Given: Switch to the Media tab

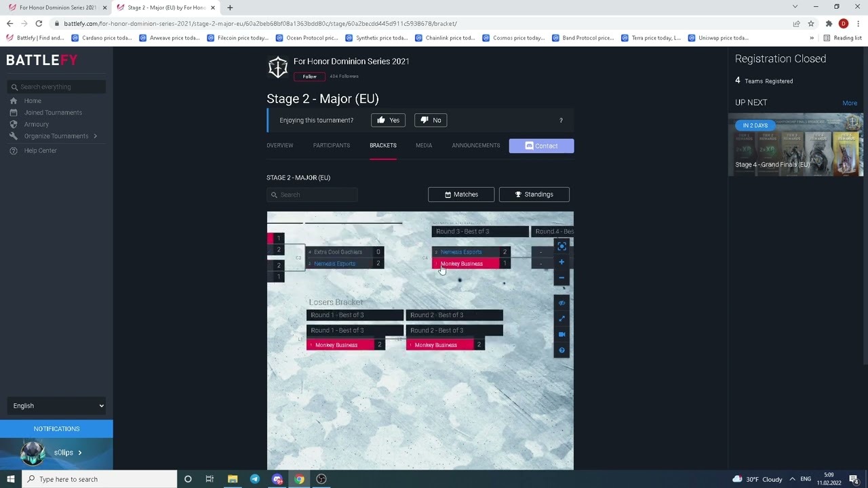Looking at the screenshot, I should pos(424,146).
